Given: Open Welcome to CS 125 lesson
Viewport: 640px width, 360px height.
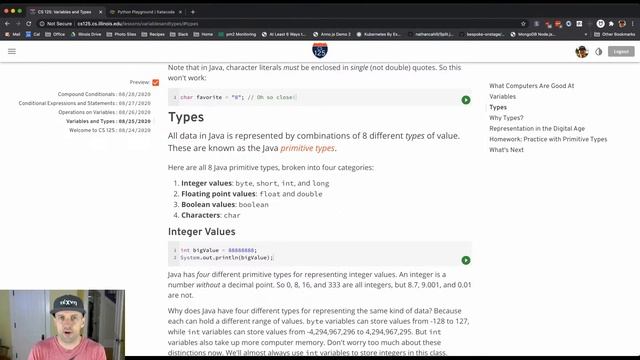Looking at the screenshot, I should [110, 130].
